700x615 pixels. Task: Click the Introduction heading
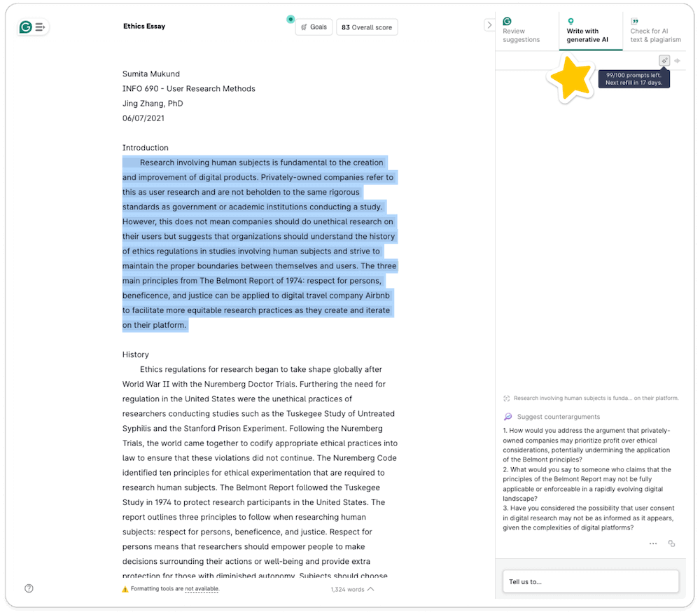coord(145,148)
